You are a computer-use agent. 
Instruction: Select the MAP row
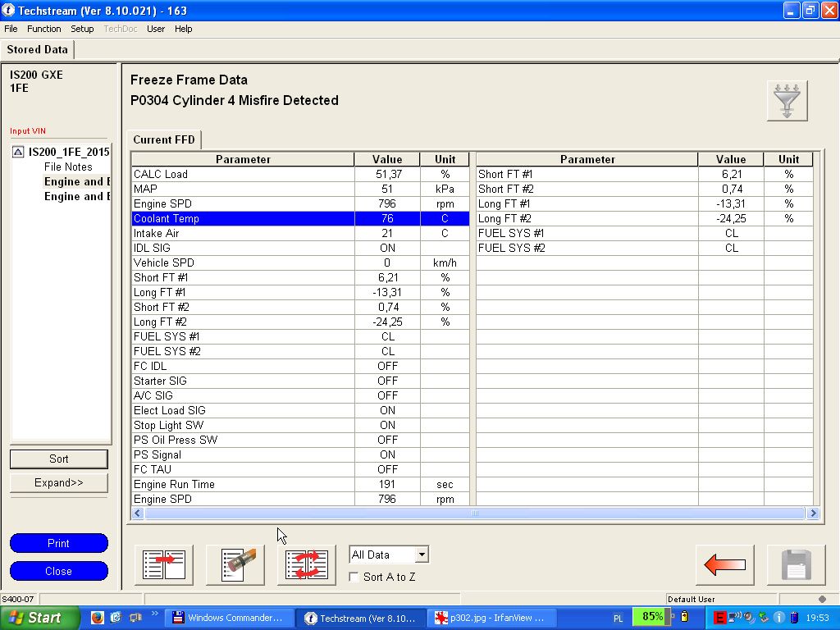tap(300, 189)
